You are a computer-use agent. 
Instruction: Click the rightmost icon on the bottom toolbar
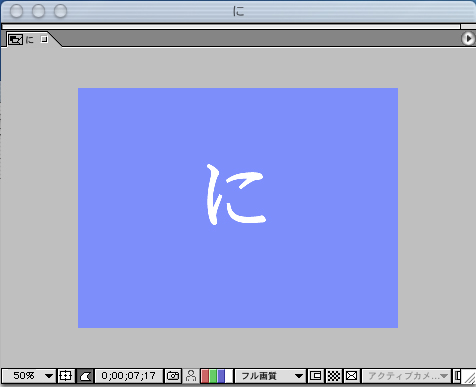click(457, 376)
